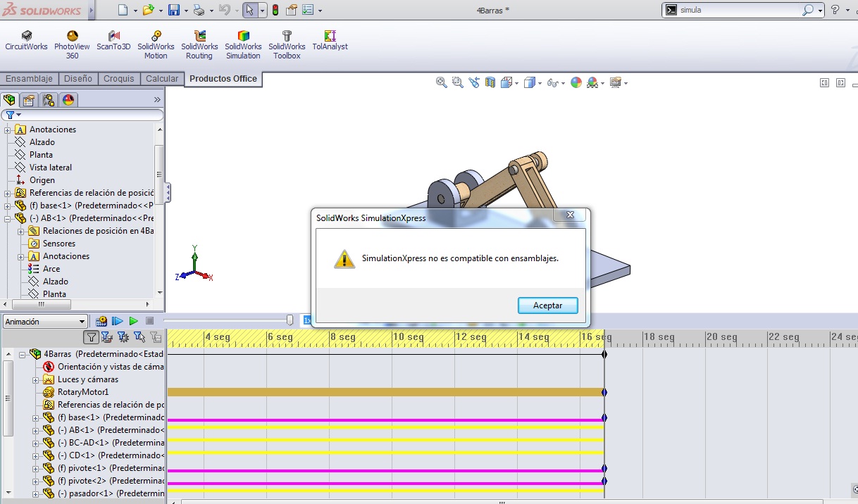Open the display style dropdown arrow
The width and height of the screenshot is (858, 504).
[539, 83]
